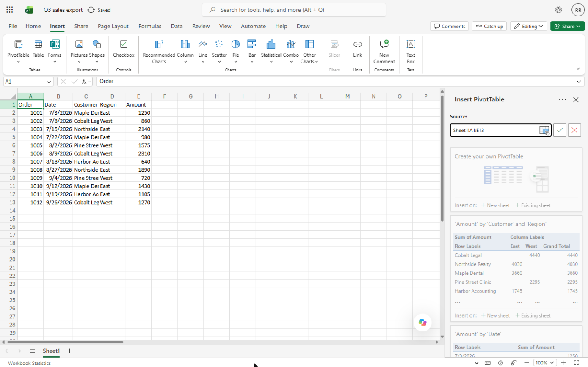
Task: Switch to the Formulas tab
Action: 150,26
